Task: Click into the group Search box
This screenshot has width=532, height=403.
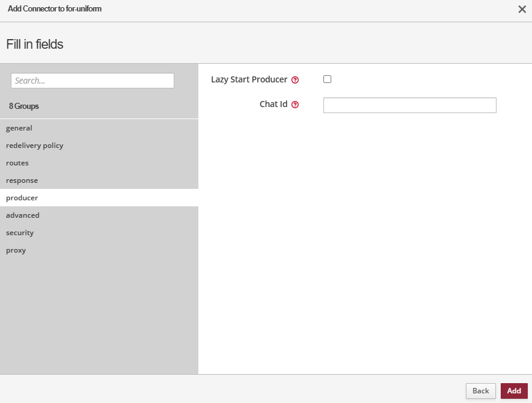Action: pos(93,81)
